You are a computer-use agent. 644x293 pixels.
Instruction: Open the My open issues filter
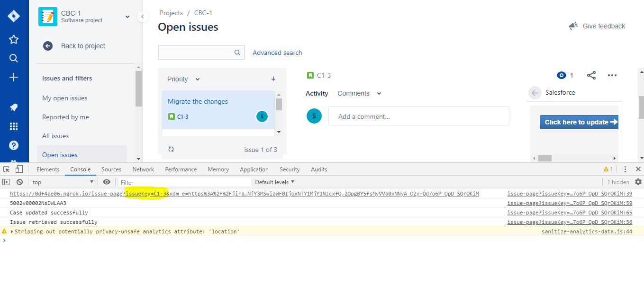65,98
